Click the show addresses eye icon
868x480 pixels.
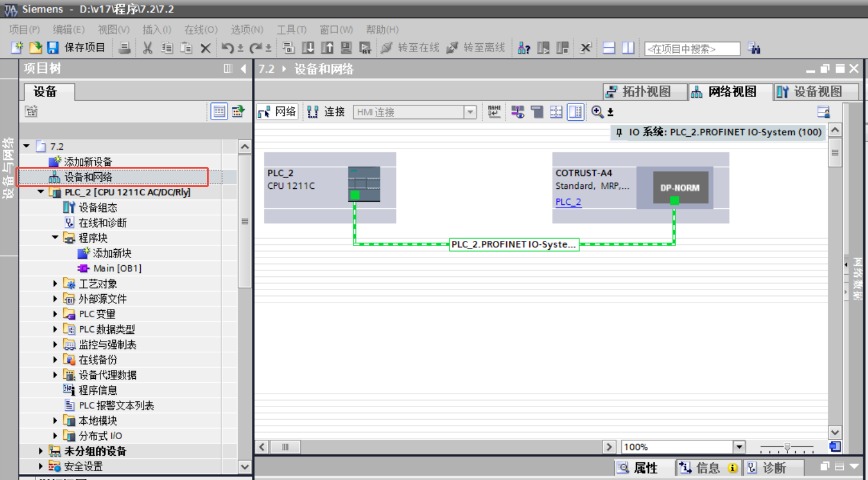point(518,111)
